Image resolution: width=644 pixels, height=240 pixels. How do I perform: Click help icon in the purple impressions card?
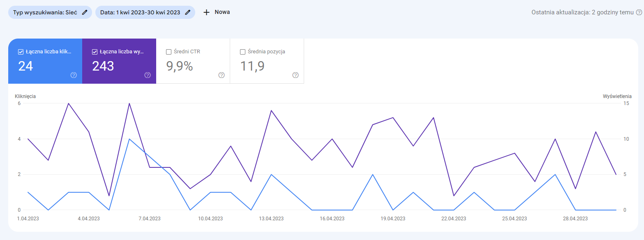coord(148,75)
